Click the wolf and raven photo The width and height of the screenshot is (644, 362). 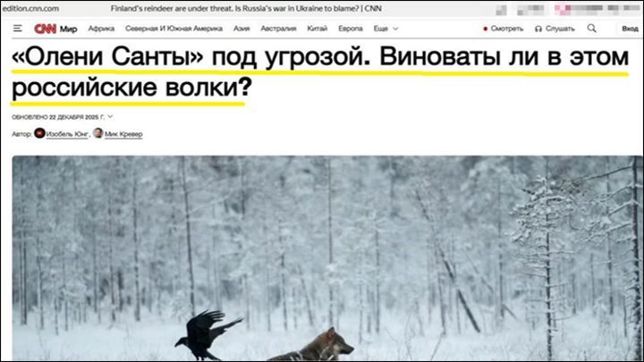coord(327,258)
